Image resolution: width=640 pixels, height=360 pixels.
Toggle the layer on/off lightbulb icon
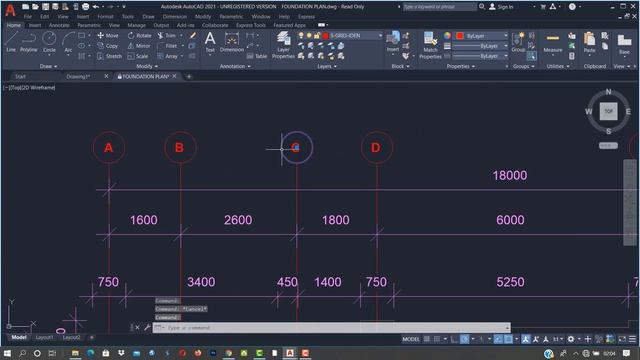(301, 36)
